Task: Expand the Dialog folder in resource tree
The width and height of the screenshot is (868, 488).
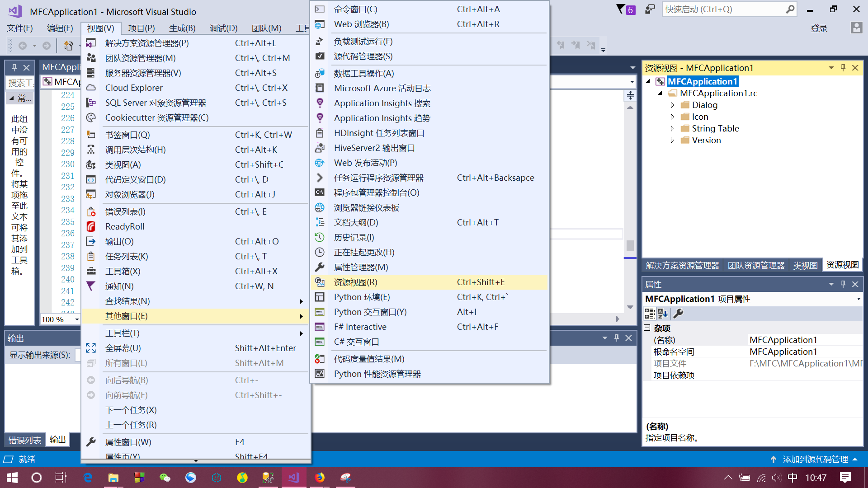Action: coord(672,105)
